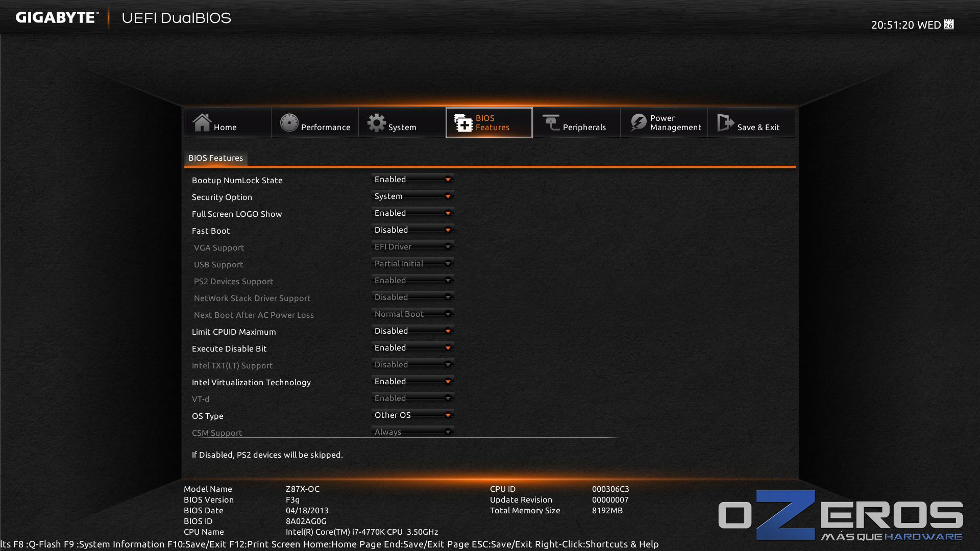
Task: Click the BIOS Features section header tab
Action: click(215, 158)
